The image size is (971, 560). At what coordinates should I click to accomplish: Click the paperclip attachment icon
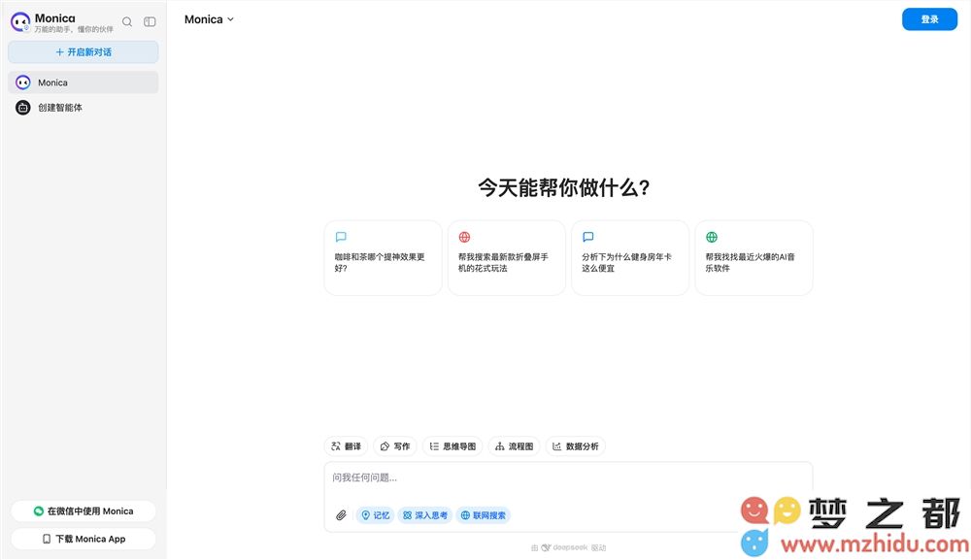point(341,515)
